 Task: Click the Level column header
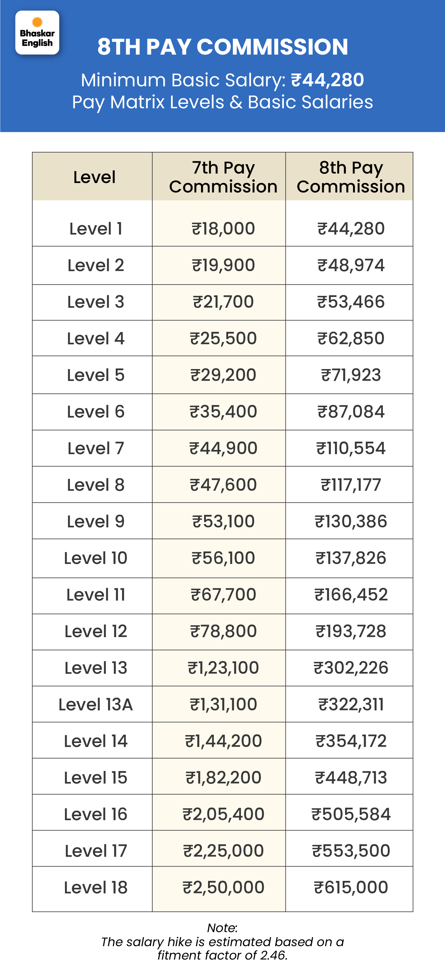[x=94, y=177]
